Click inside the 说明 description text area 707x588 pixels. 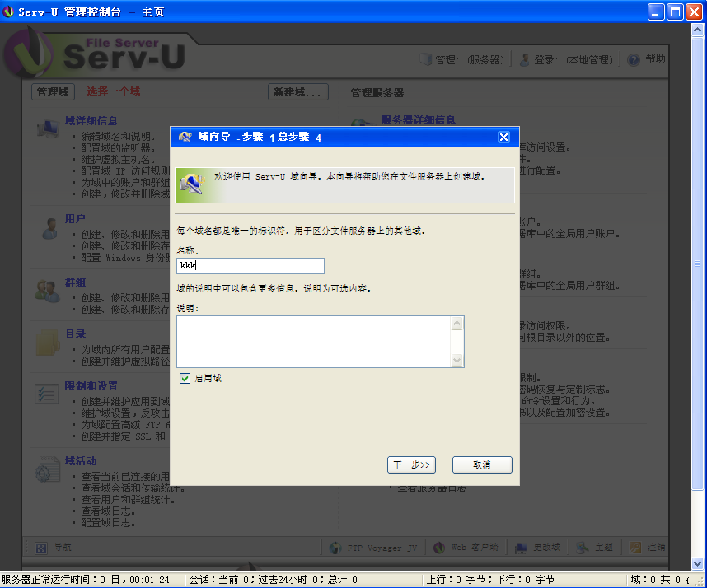314,342
